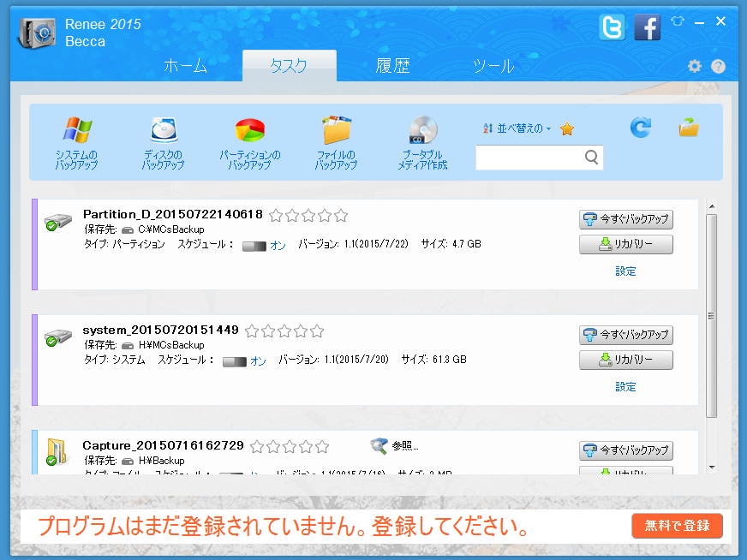Click the サイズ: 4.7 GB text

point(451,244)
